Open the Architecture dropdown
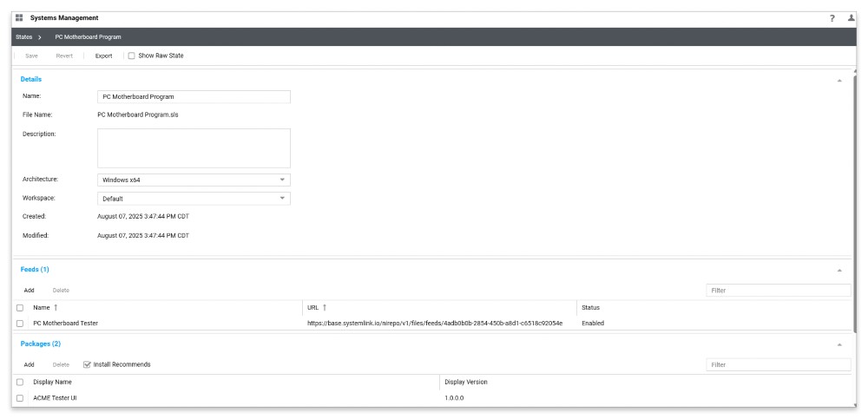 tap(194, 180)
